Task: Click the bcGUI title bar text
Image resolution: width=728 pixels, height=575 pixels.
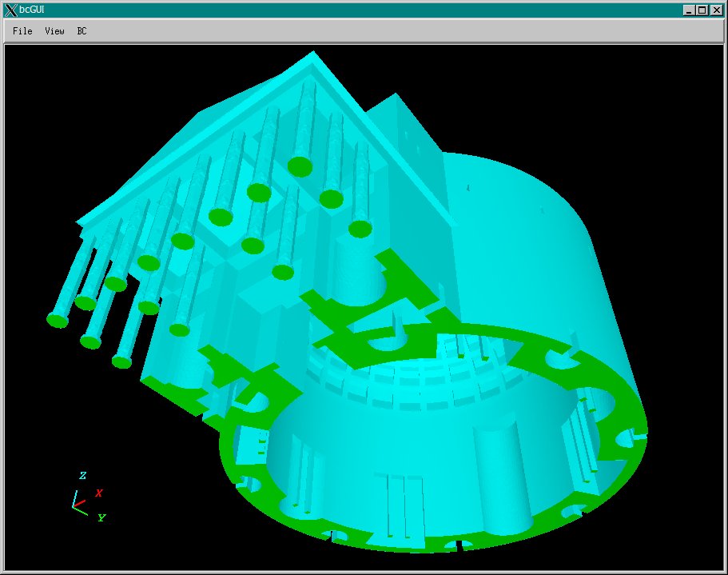Action: click(x=32, y=10)
